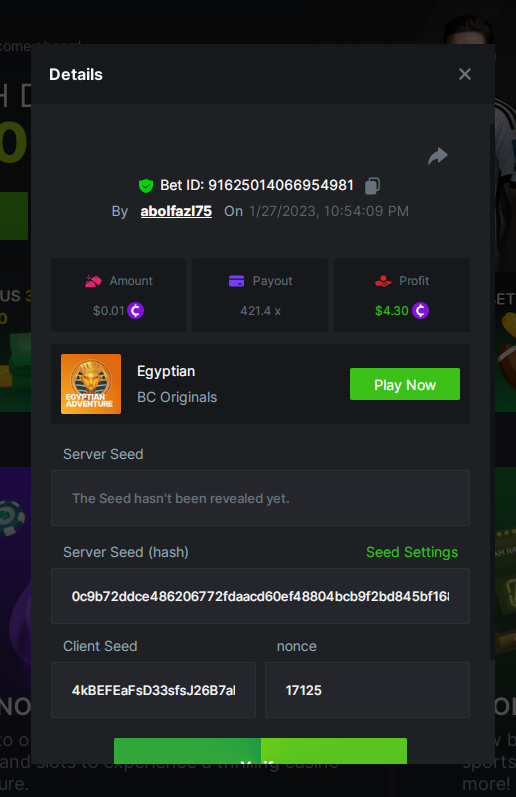
Task: Click the Amount currency coin icon
Action: (136, 310)
